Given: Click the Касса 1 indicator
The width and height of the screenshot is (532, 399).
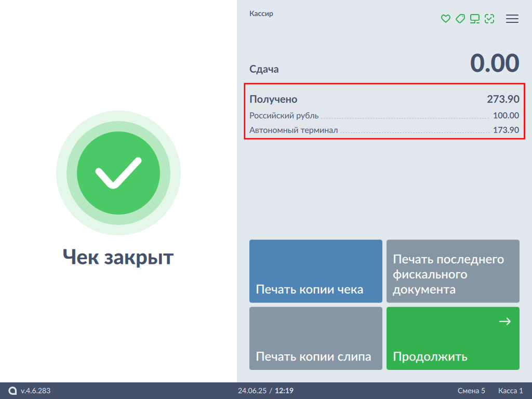Looking at the screenshot, I should pyautogui.click(x=510, y=391).
